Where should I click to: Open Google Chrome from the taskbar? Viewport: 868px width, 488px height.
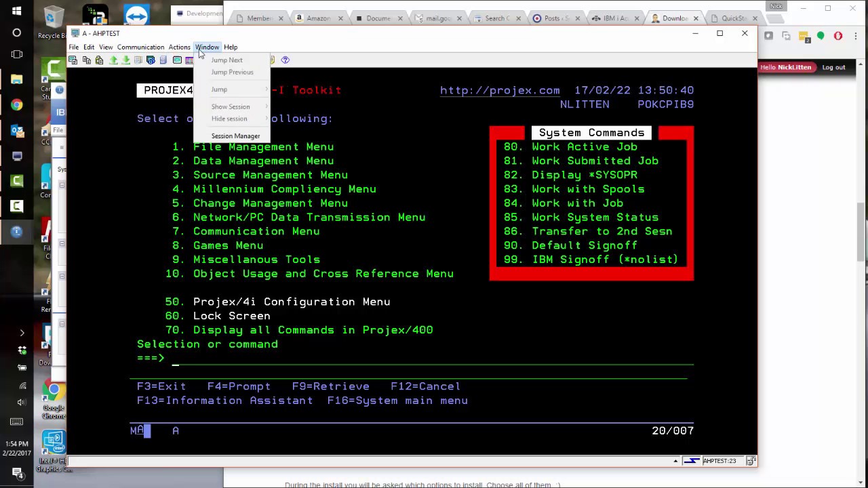16,106
